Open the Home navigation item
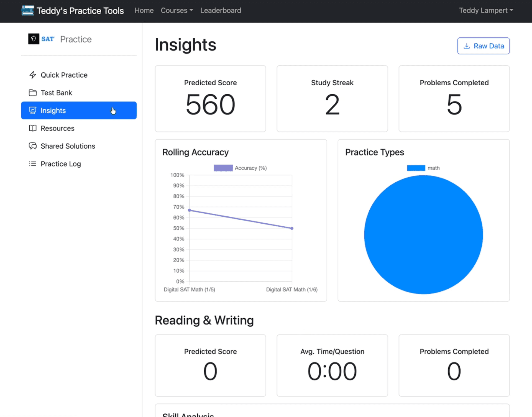Viewport: 532px width, 417px height. pos(144,11)
